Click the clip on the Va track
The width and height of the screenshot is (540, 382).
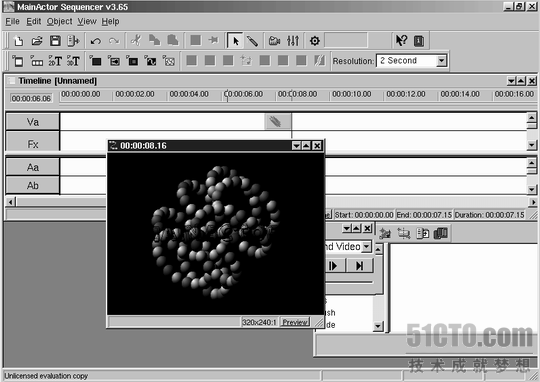point(278,122)
